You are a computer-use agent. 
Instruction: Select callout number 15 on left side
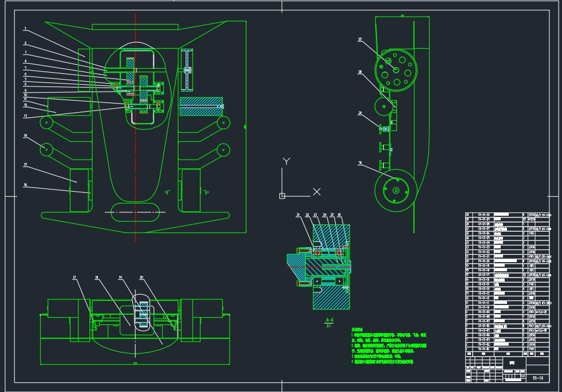click(25, 165)
